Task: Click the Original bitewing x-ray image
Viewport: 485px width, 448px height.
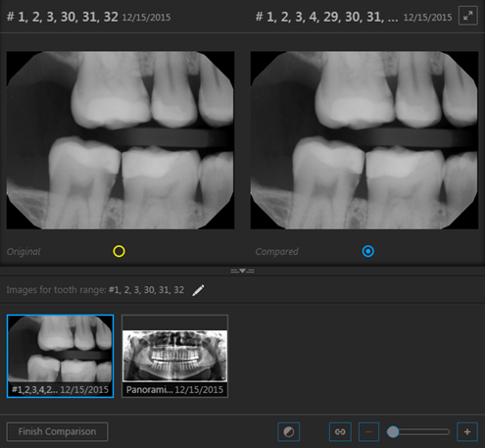Action: coord(121,140)
